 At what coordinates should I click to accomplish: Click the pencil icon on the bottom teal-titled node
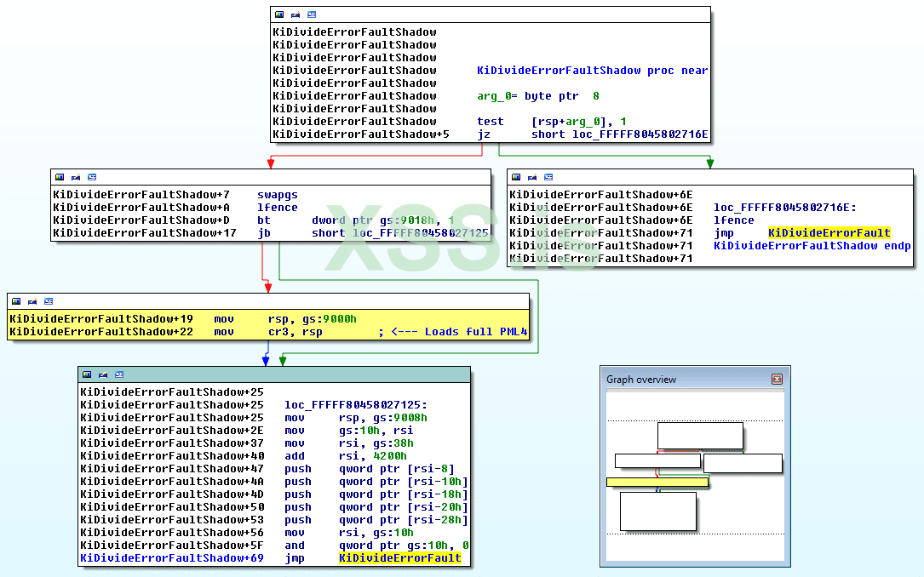point(103,374)
